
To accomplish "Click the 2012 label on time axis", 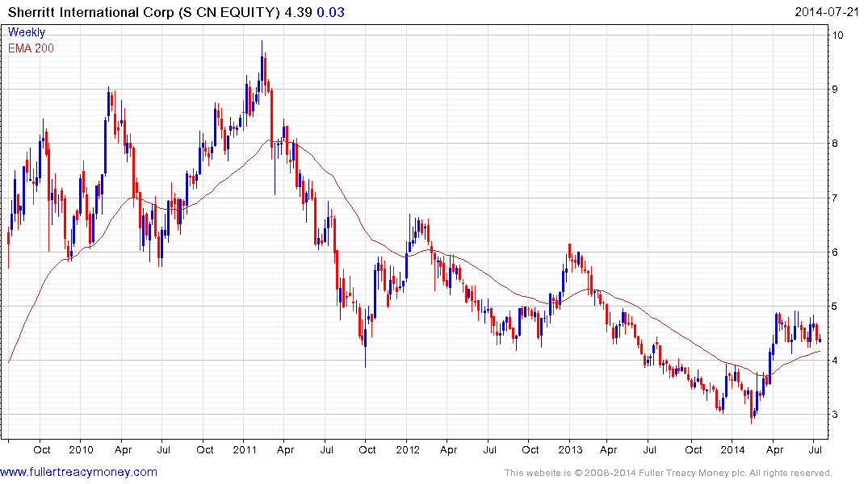I will [408, 449].
